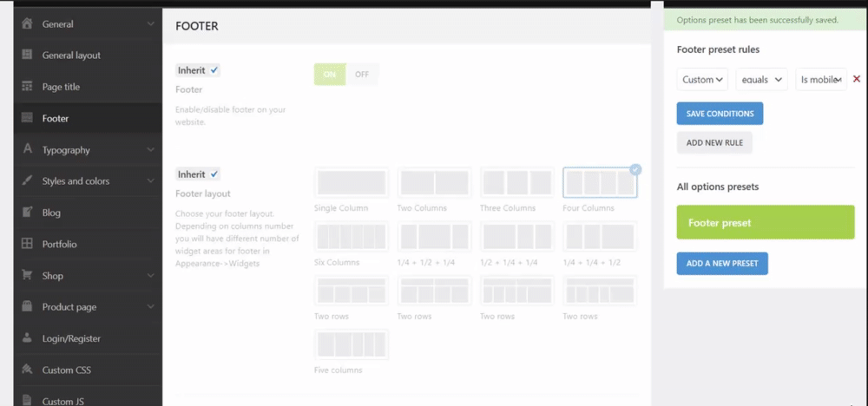The height and width of the screenshot is (406, 868).
Task: Open the Is mobile value dropdown
Action: 821,80
